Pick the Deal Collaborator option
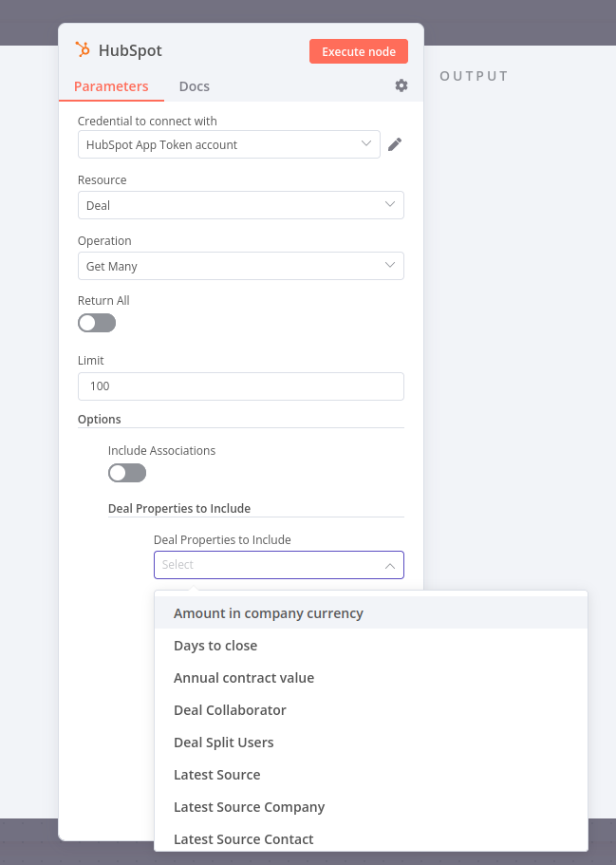Screen dimensions: 616x865 [x=230, y=710]
